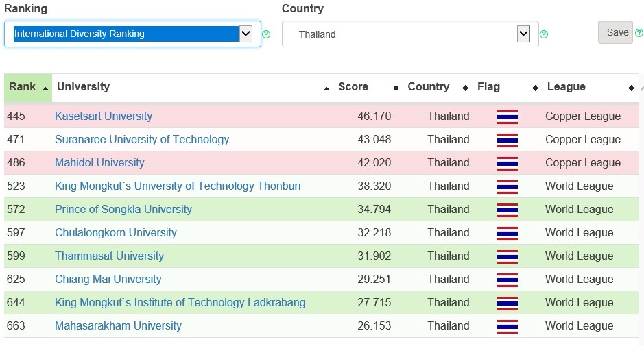Click rank number 486
This screenshot has width=644, height=346.
point(16,163)
